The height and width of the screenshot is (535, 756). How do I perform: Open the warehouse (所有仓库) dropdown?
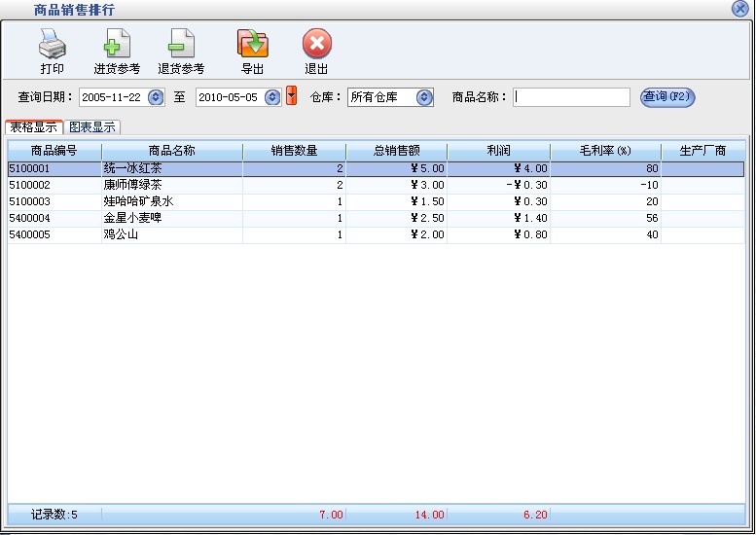pos(424,97)
